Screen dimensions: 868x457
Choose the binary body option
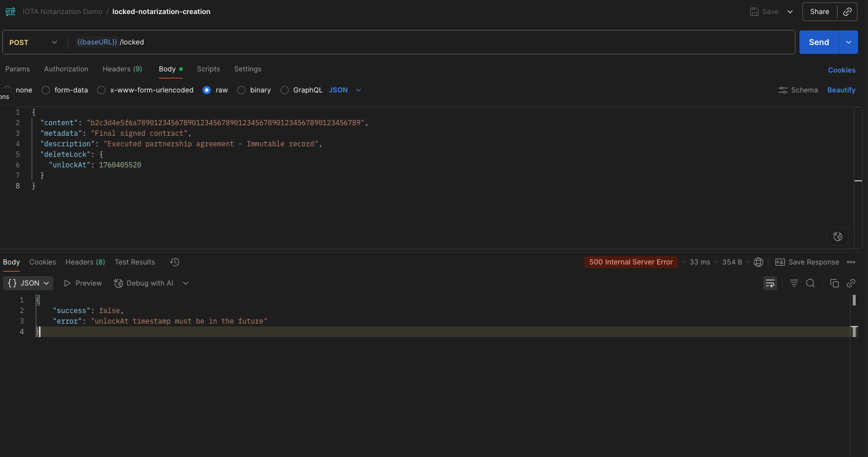click(241, 90)
